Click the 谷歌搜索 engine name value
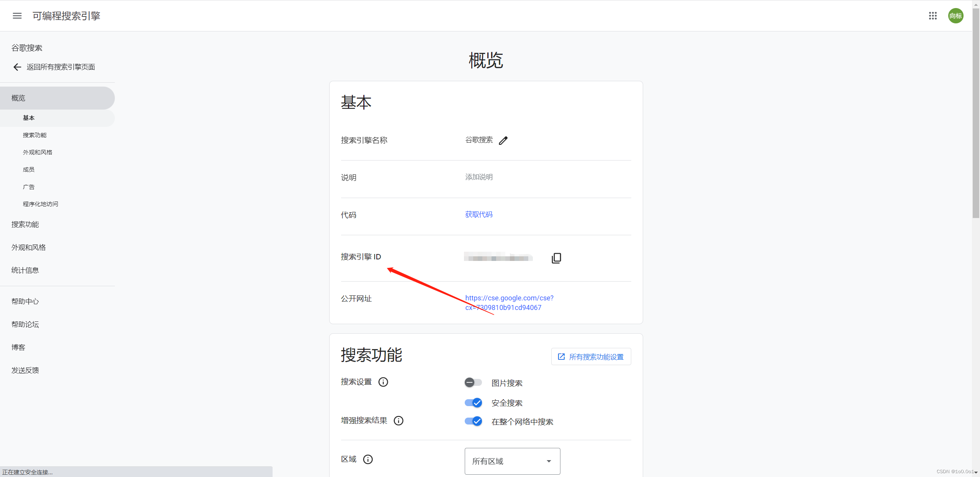The height and width of the screenshot is (477, 980). (479, 140)
